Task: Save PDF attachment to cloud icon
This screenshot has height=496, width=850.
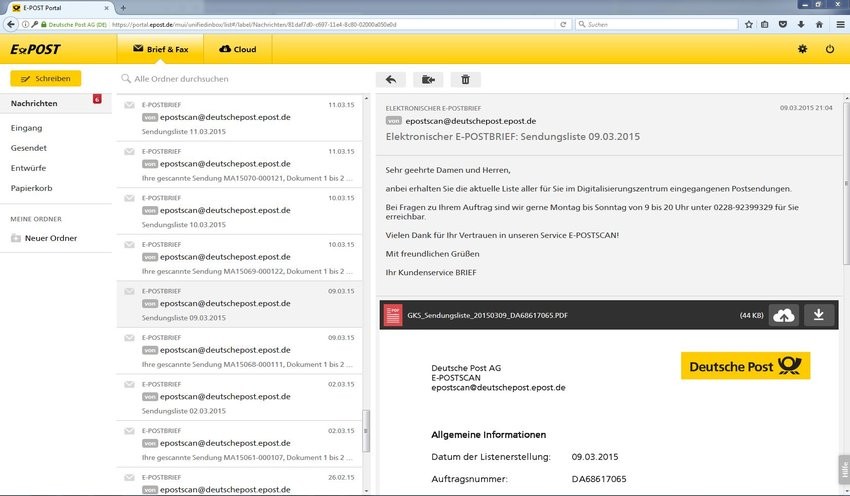Action: tap(784, 315)
